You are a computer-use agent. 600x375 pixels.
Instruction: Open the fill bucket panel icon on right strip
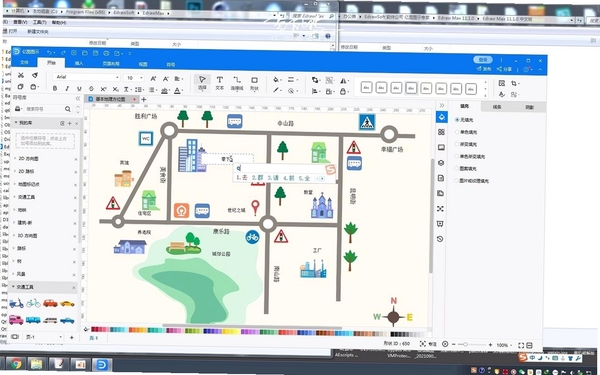tap(442, 117)
